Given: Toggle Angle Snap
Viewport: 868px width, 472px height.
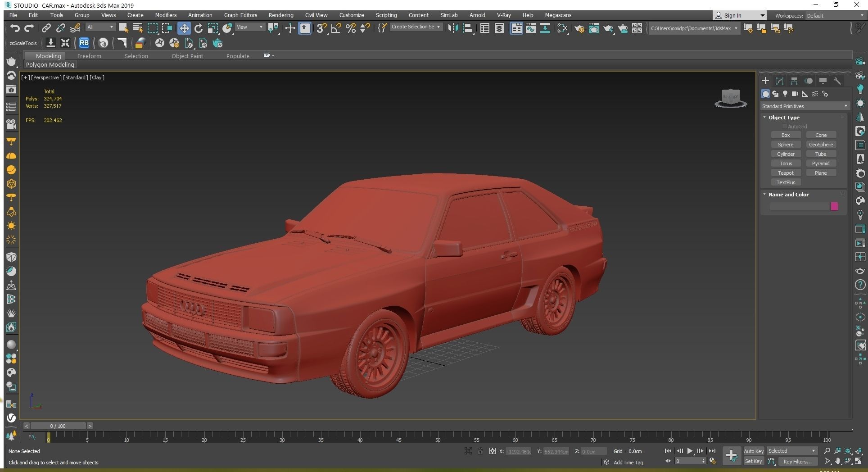Looking at the screenshot, I should 336,28.
